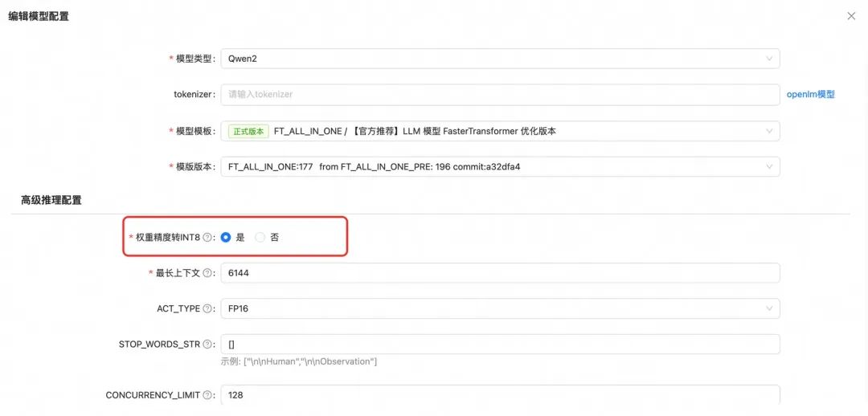Screen dimensions: 868x416
Task: Click the CONCURRENCY_LIMIT field showing 128
Action: 501,395
